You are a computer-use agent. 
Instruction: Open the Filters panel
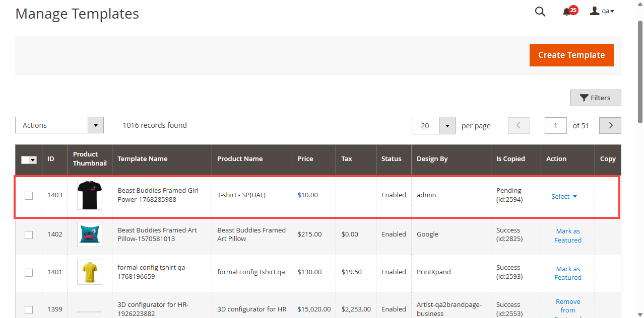pos(595,98)
